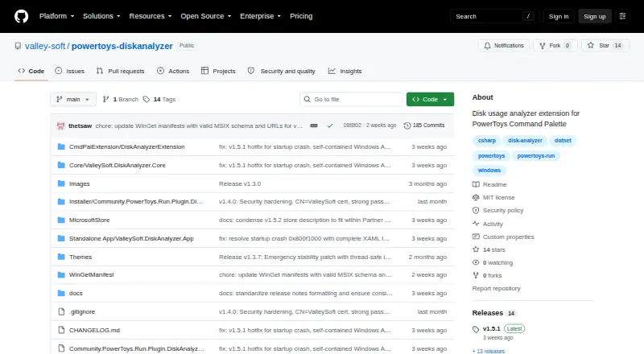Open the + 13 releases link

pos(489,351)
